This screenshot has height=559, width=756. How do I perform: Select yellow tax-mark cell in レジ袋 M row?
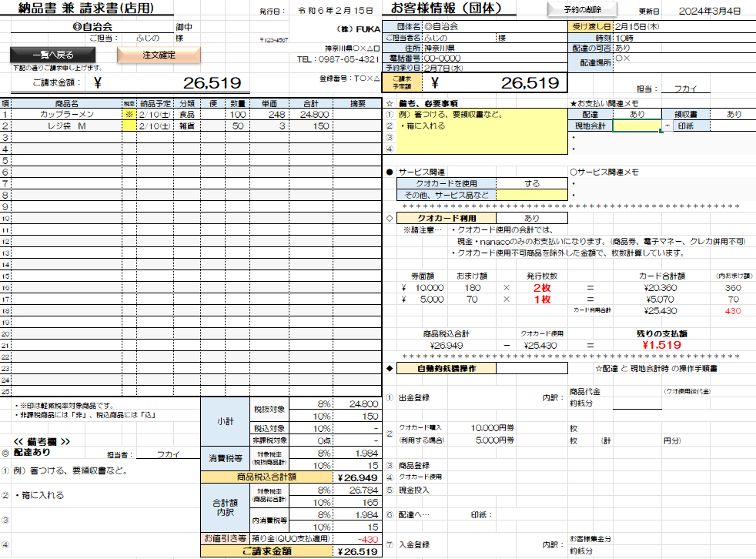pyautogui.click(x=129, y=126)
